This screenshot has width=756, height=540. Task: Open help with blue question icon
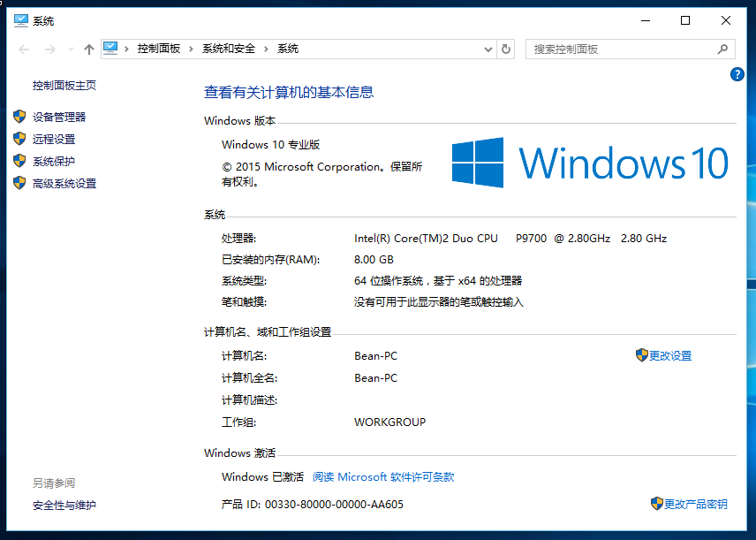point(737,74)
